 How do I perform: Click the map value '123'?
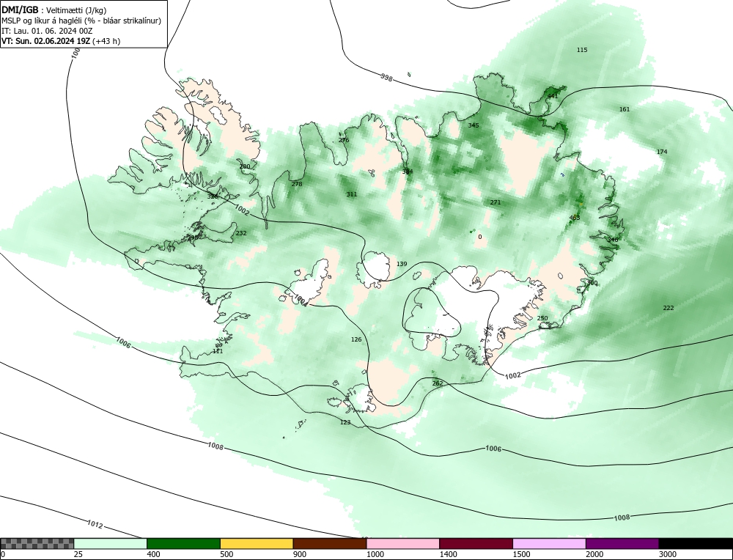pos(345,423)
